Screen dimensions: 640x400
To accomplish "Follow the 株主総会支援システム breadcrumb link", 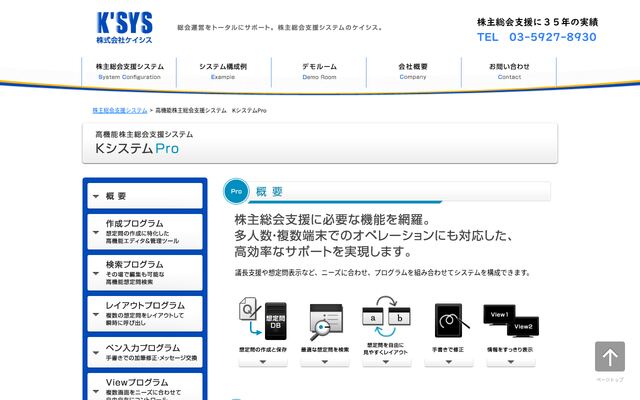I will pyautogui.click(x=120, y=110).
